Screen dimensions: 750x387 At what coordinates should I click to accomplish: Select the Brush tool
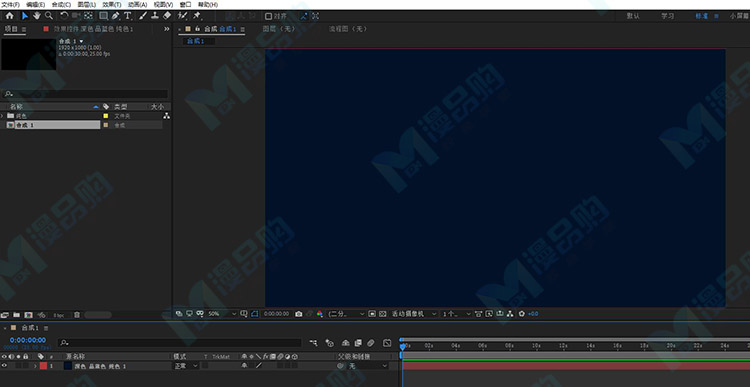(143, 16)
